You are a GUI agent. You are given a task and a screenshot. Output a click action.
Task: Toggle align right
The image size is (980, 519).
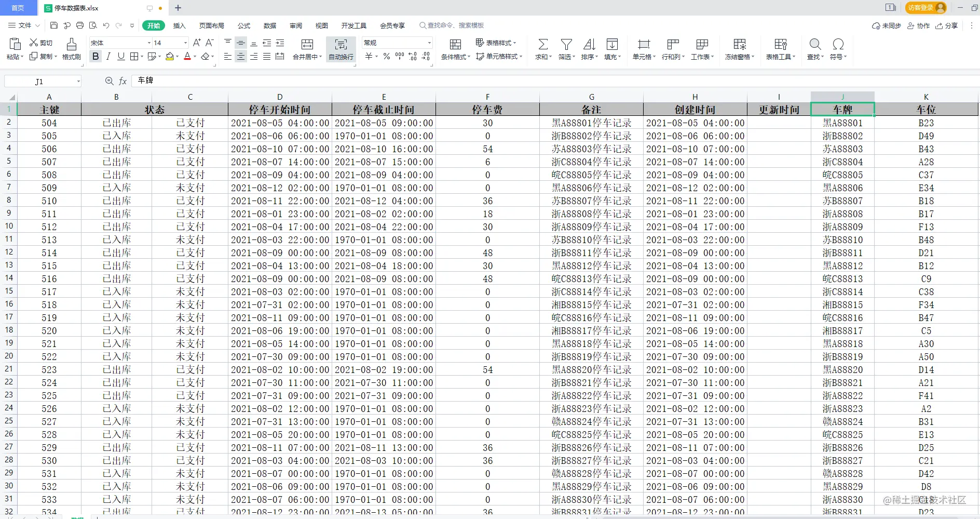[254, 56]
